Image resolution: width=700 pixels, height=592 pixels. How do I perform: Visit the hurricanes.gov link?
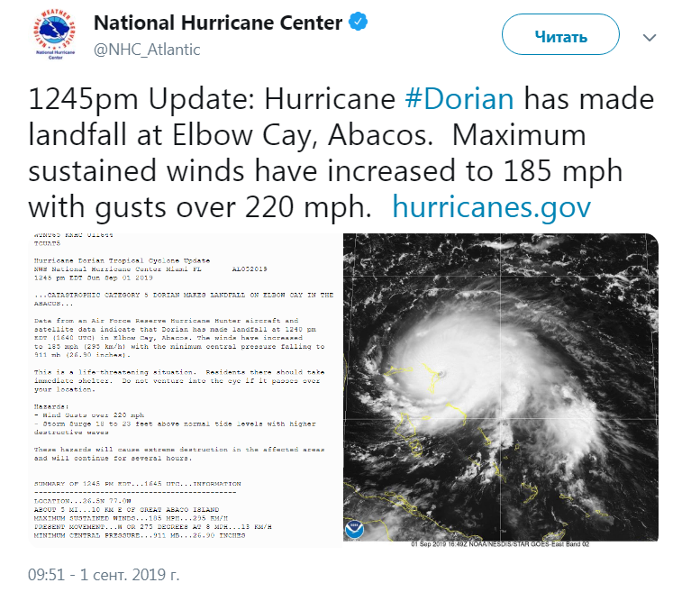(x=491, y=207)
